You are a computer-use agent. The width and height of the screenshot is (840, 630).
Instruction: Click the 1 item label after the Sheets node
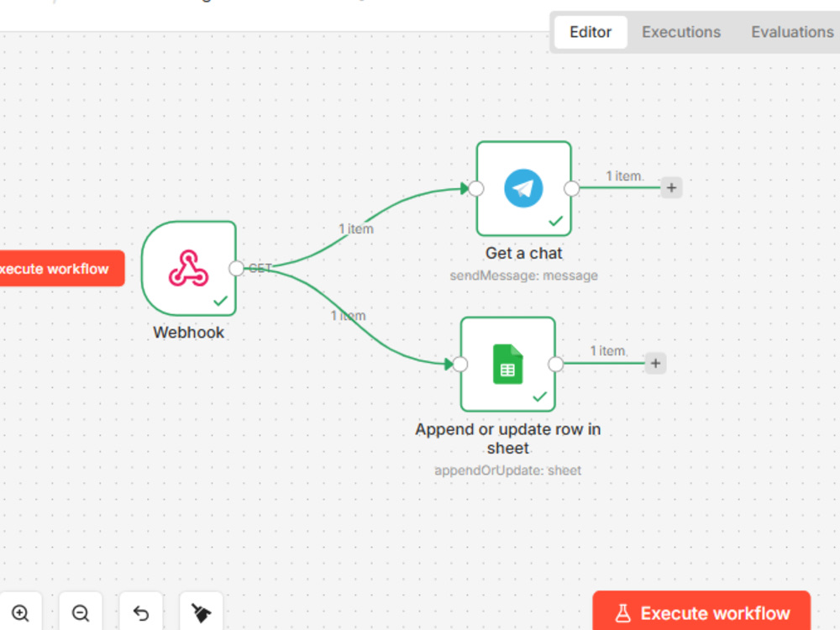point(608,351)
